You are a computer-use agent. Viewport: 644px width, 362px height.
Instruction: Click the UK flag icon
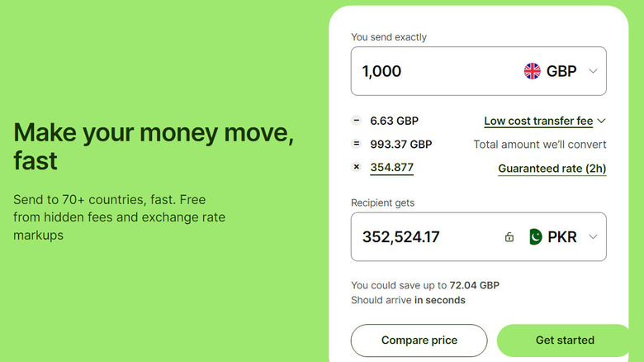pyautogui.click(x=533, y=71)
